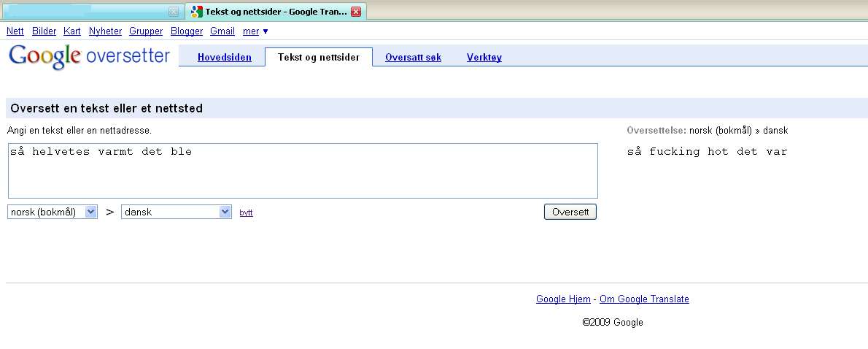The height and width of the screenshot is (349, 868).
Task: Click the Google oversetter logo
Action: [x=89, y=56]
